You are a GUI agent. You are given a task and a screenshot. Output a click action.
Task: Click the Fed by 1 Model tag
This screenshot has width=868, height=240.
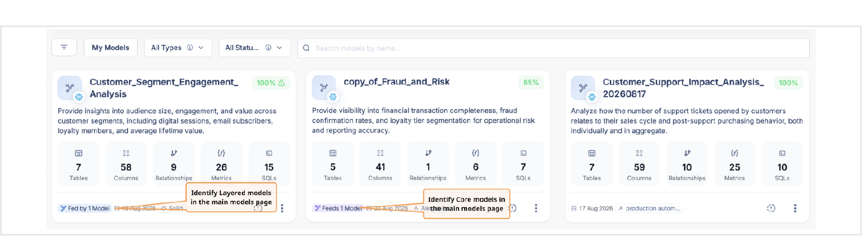(85, 208)
